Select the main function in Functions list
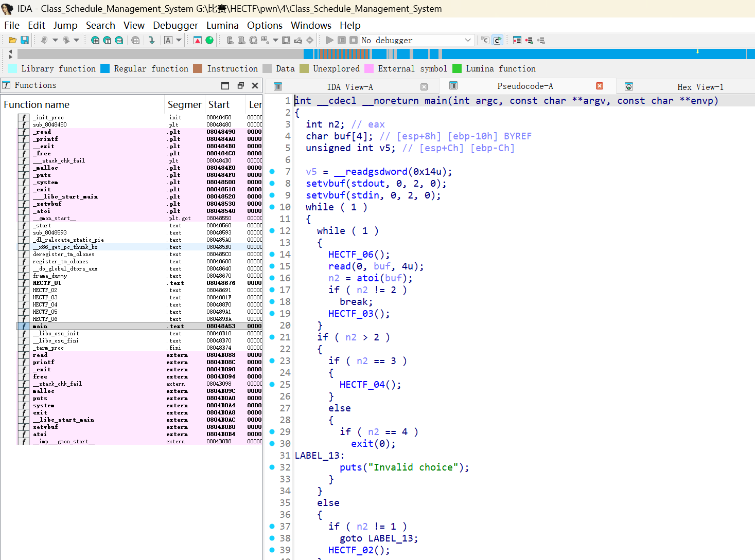This screenshot has height=560, width=755. coord(40,326)
